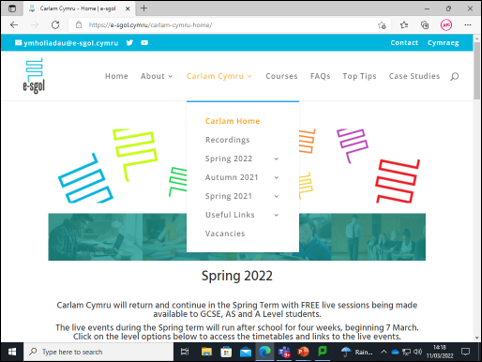482x362 pixels.
Task: Add page to favorites star icon
Action: [x=382, y=25]
